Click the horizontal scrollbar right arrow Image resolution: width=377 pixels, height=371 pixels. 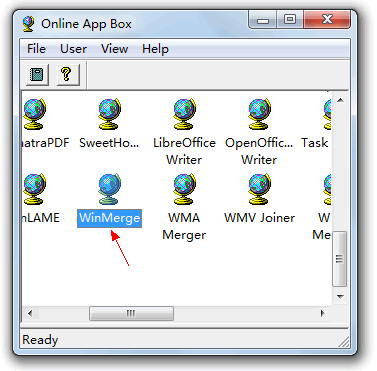(322, 313)
